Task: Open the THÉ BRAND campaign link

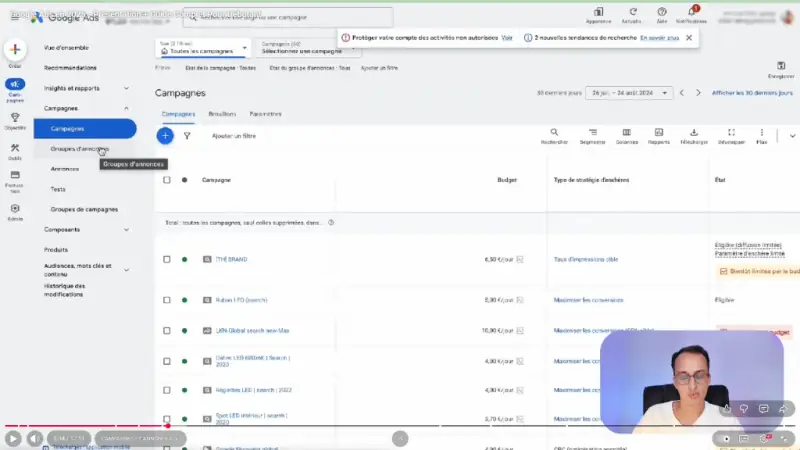Action: 231,259
